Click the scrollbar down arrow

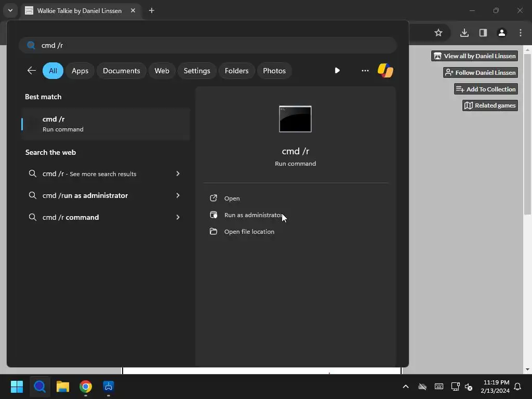coord(527,369)
